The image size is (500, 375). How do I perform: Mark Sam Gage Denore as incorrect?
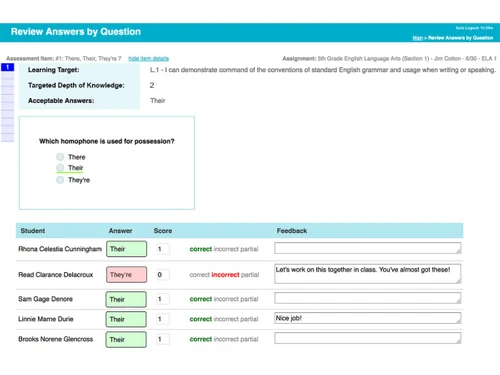tap(226, 299)
